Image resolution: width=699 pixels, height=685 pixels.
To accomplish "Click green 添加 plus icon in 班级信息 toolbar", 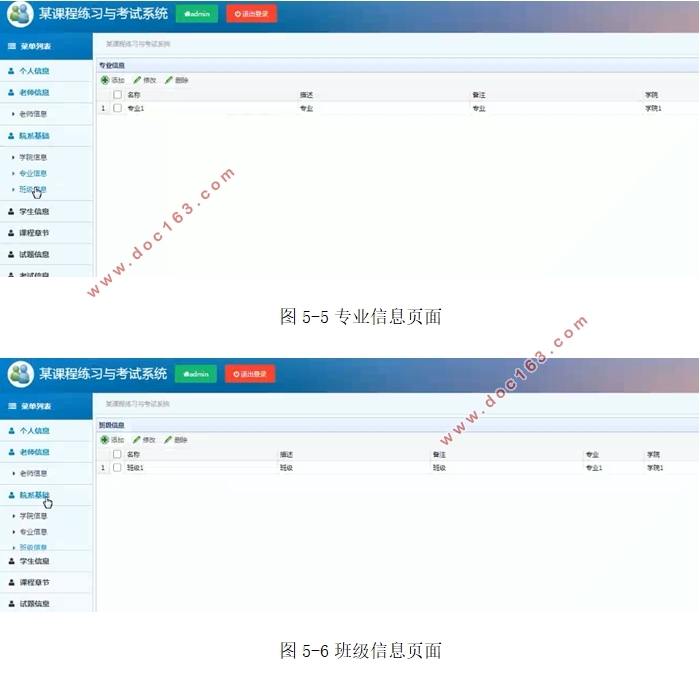I will coord(104,440).
